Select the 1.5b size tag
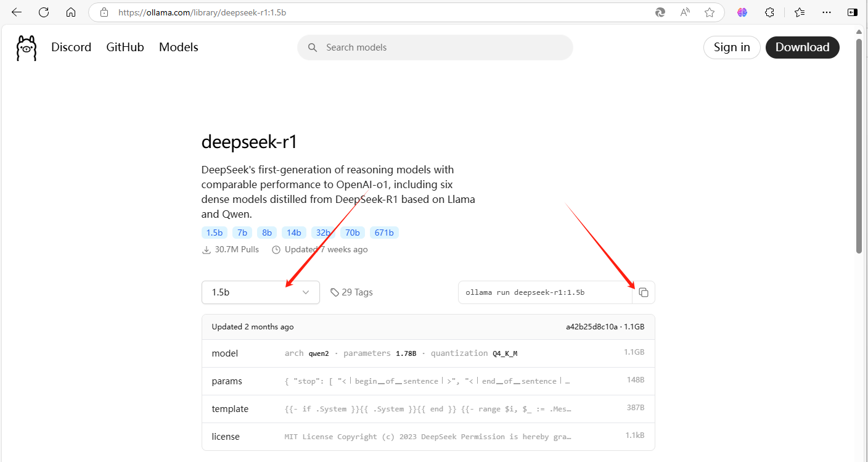 tap(215, 233)
